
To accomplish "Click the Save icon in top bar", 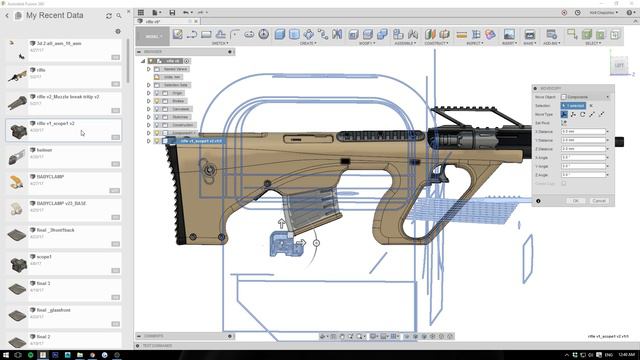I will tap(172, 13).
